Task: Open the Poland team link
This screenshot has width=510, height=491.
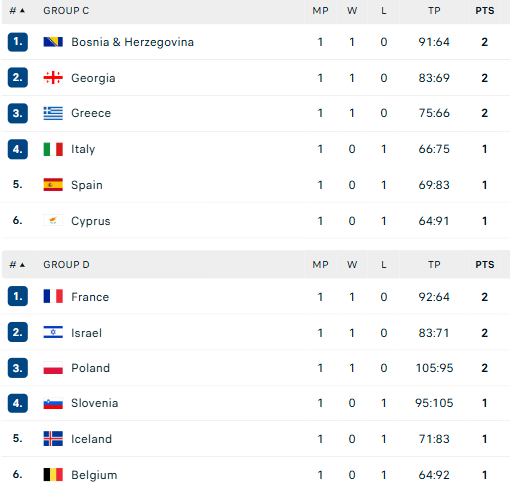Action: click(90, 368)
